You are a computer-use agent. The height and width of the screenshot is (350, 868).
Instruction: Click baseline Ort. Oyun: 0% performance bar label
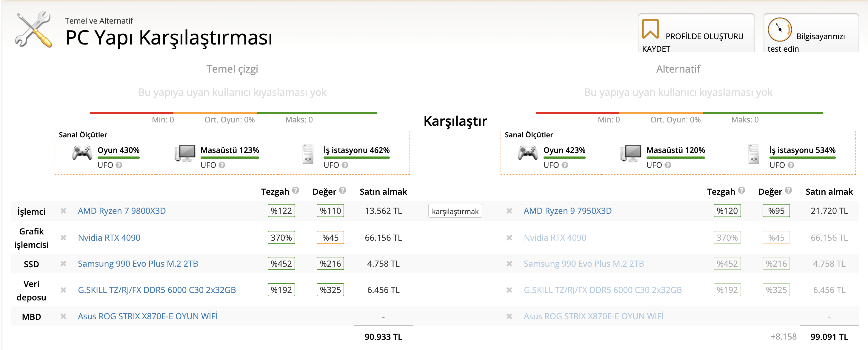coord(230,120)
